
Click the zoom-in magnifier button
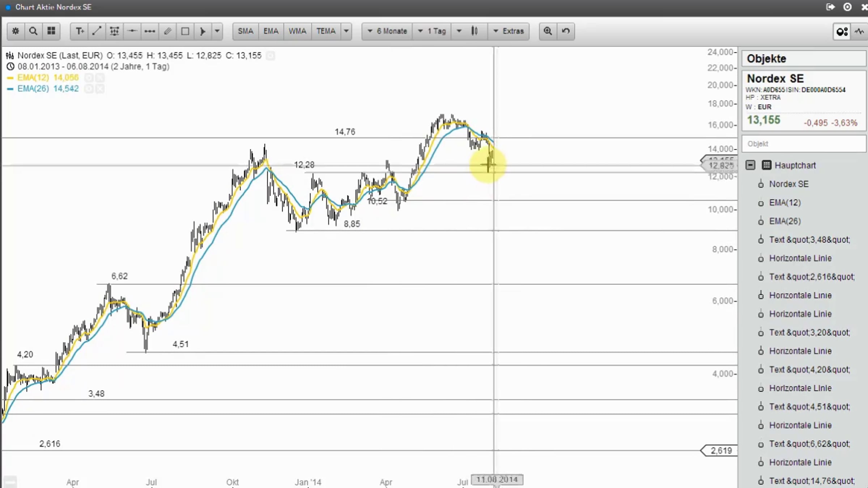[x=548, y=31]
